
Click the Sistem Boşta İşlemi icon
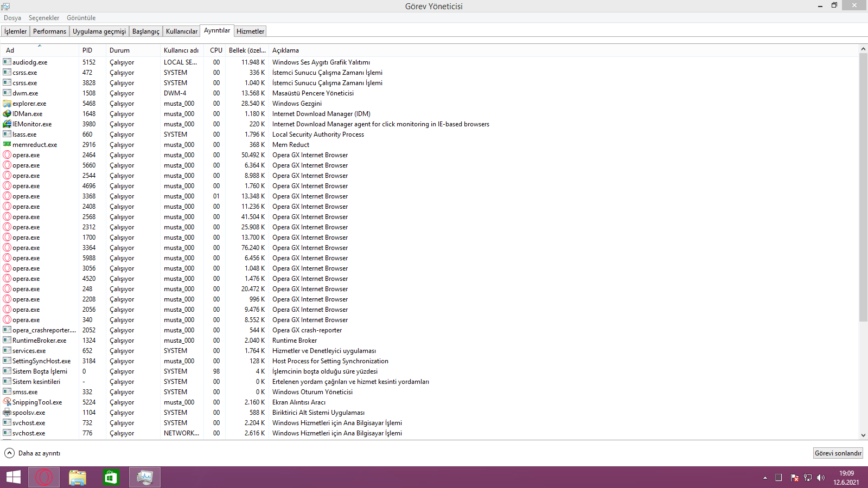[x=7, y=371]
